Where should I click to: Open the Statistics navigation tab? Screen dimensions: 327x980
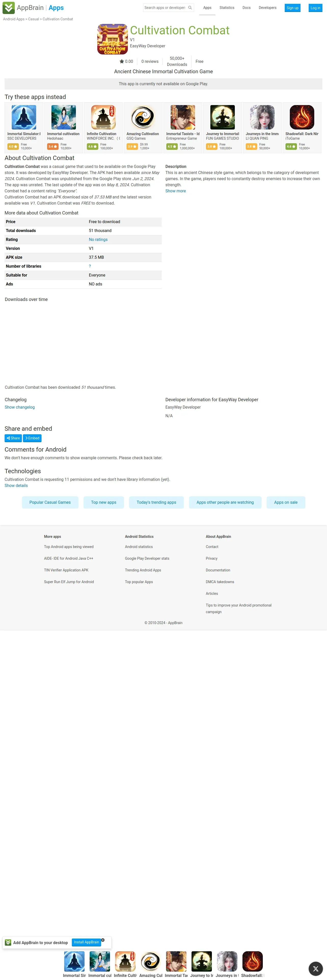227,8
